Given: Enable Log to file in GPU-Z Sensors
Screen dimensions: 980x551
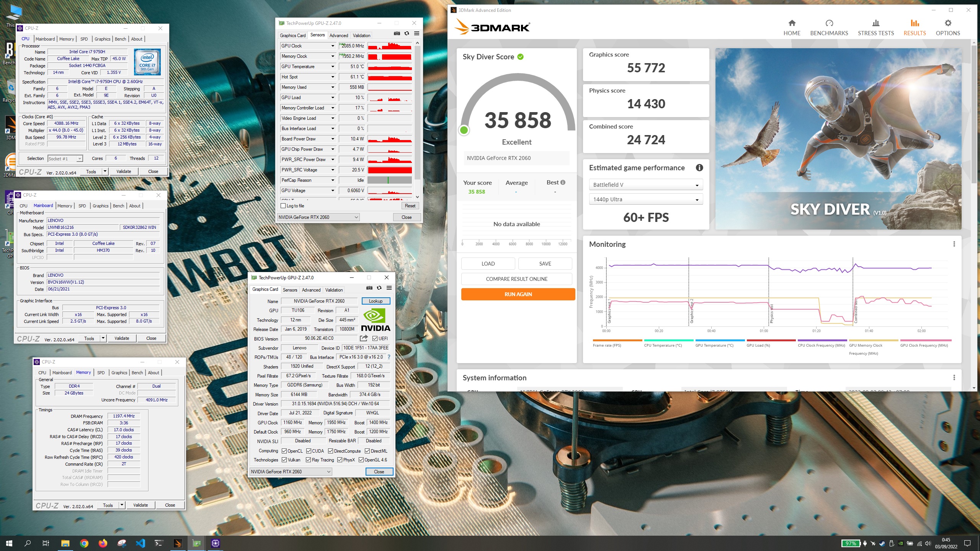Looking at the screenshot, I should pyautogui.click(x=283, y=206).
